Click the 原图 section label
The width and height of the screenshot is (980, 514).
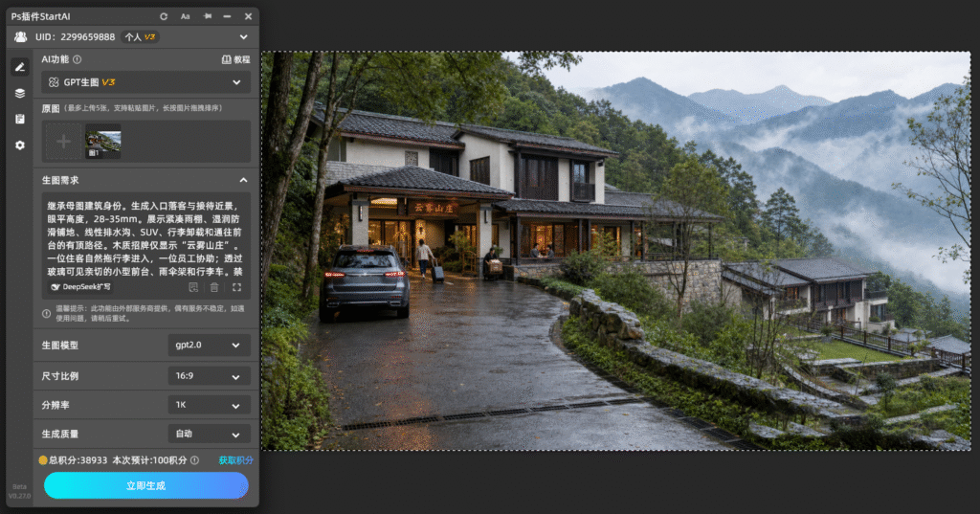[x=51, y=108]
